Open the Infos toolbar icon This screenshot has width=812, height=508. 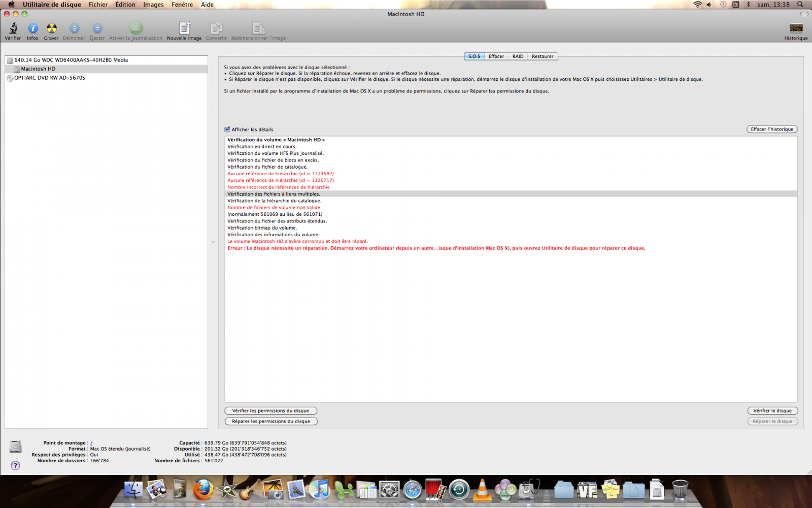click(x=32, y=28)
